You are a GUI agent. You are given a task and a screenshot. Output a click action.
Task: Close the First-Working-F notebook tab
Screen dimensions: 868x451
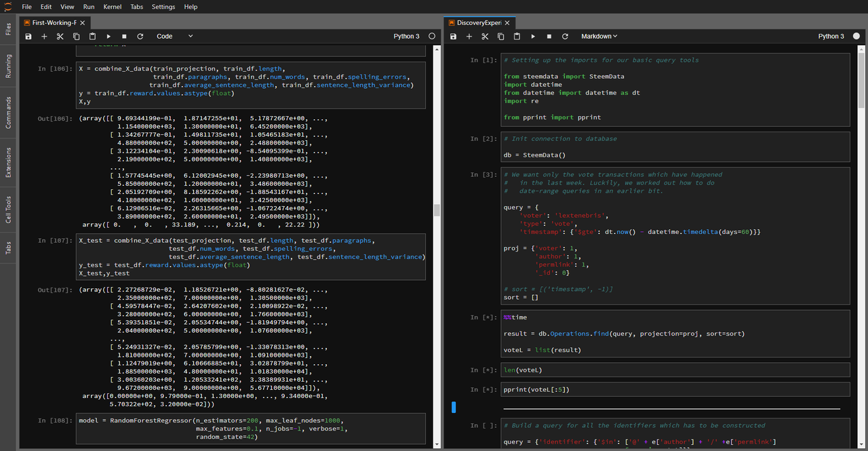(83, 22)
